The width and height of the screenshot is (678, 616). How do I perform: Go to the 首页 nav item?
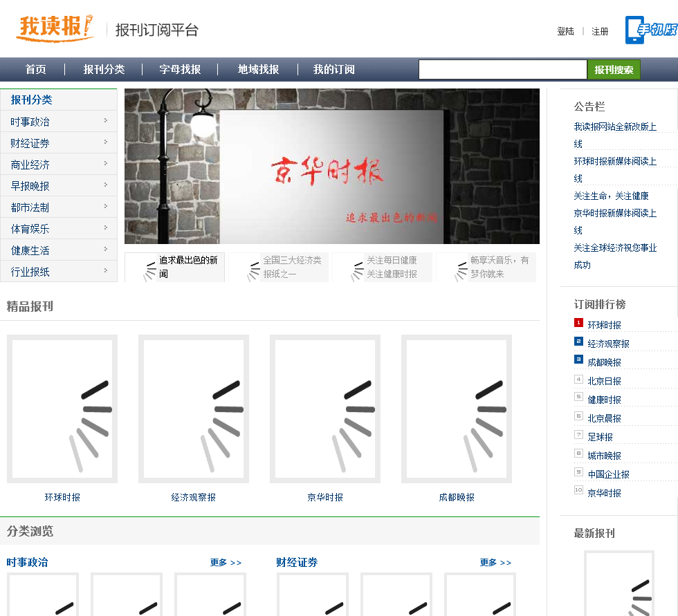click(x=35, y=69)
